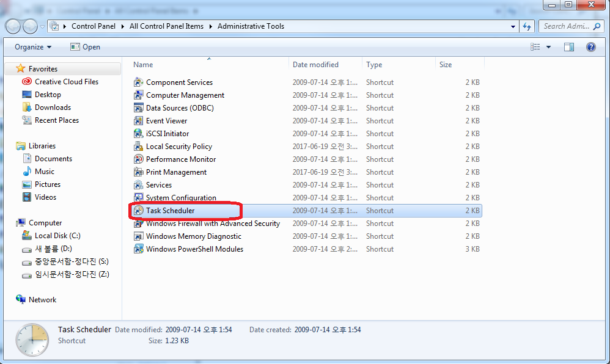Select the Event Viewer icon

pos(138,121)
